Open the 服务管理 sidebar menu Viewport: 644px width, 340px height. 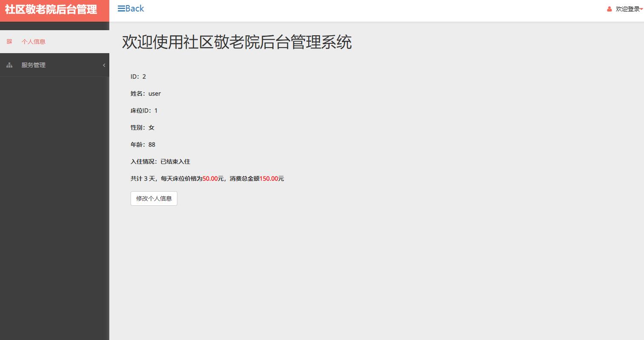tap(33, 65)
